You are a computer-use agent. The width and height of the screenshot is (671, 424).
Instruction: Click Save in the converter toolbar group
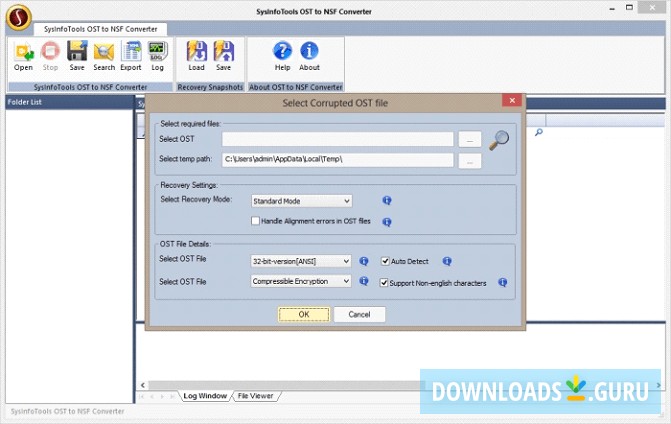pos(77,56)
